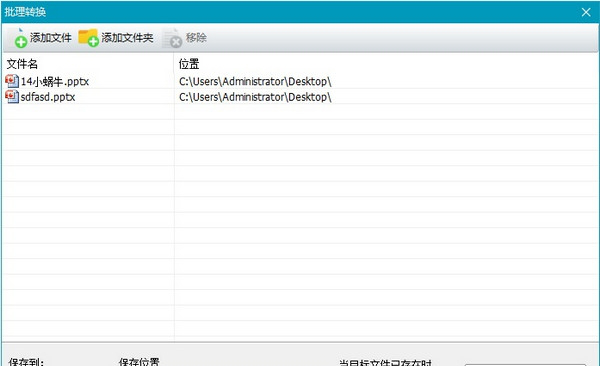The height and width of the screenshot is (380, 600).
Task: Select the file sdfasd.pptx
Action: [48, 97]
